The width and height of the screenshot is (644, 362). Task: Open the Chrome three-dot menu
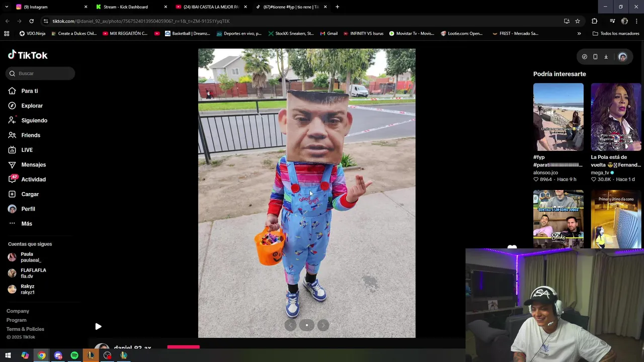637,21
